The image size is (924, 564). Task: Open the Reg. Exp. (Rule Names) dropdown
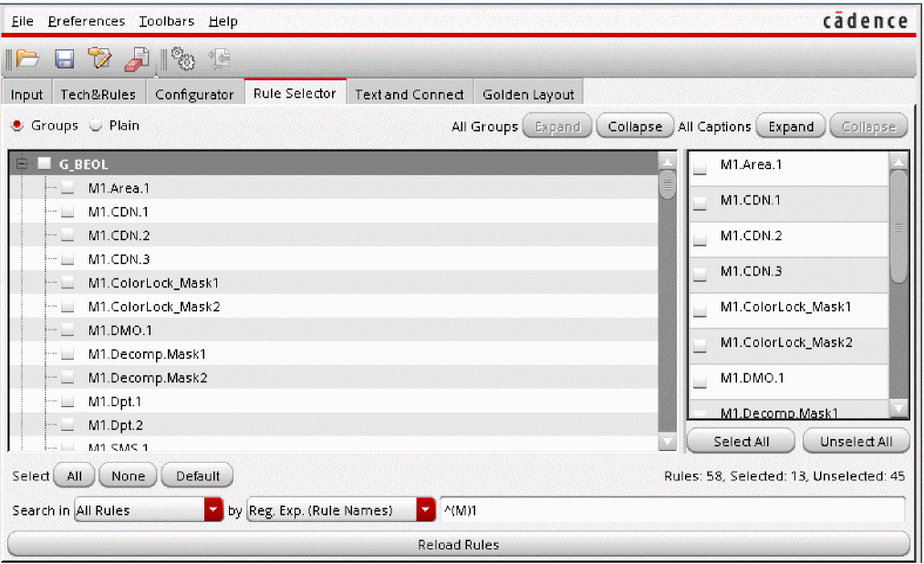[425, 509]
